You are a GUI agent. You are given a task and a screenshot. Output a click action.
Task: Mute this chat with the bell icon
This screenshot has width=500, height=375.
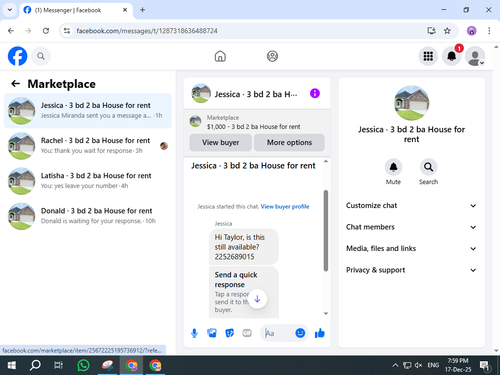click(393, 167)
